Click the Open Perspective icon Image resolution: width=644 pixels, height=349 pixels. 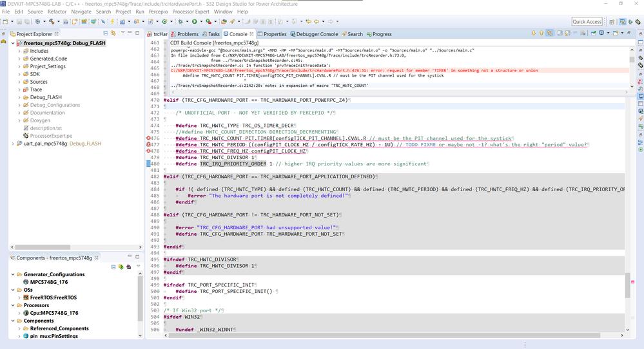tap(612, 22)
